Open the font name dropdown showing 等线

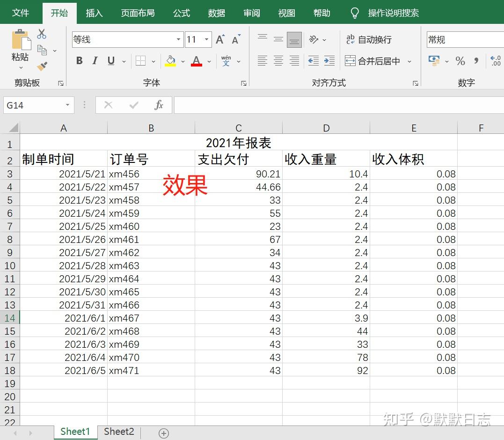click(x=178, y=39)
